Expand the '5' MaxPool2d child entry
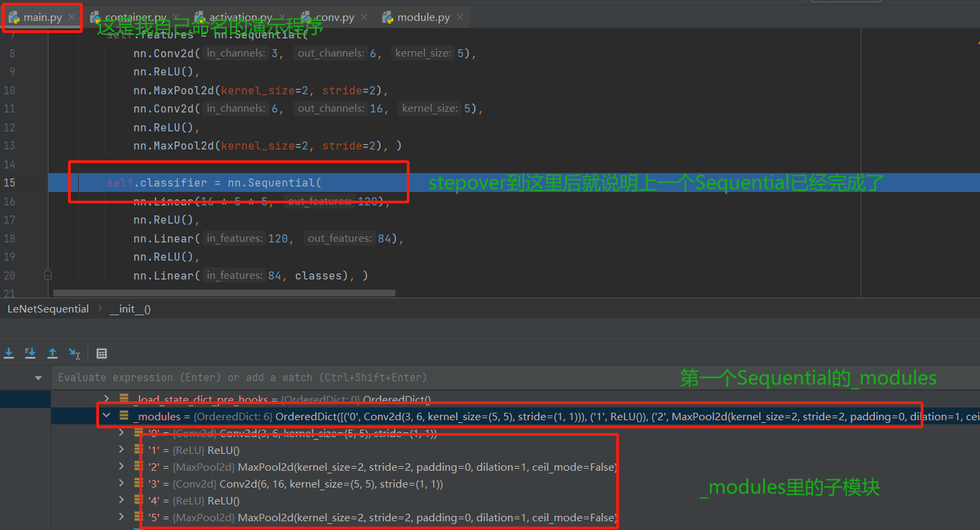Viewport: 980px width, 530px height. [x=121, y=517]
